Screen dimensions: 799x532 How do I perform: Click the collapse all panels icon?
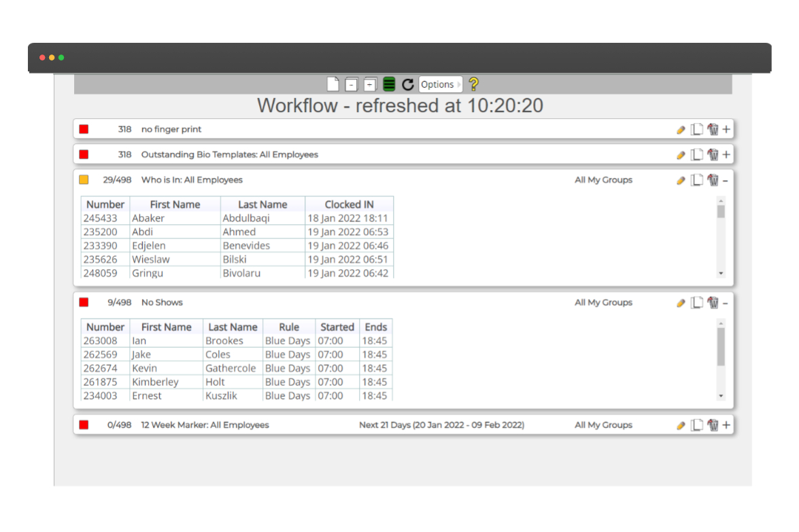point(351,84)
